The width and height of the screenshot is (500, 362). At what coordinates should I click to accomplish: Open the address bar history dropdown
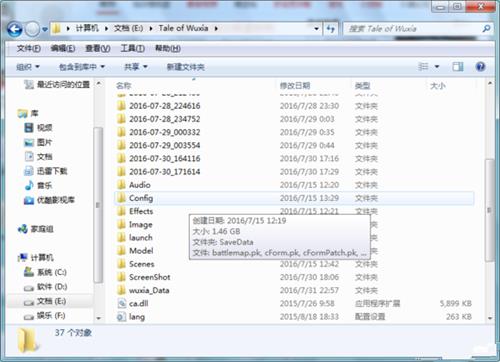(x=316, y=29)
